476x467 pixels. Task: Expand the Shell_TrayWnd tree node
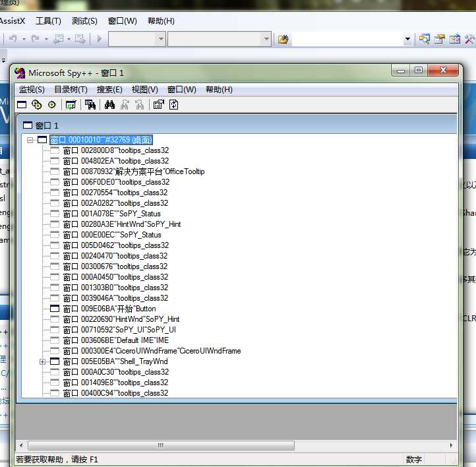(42, 361)
